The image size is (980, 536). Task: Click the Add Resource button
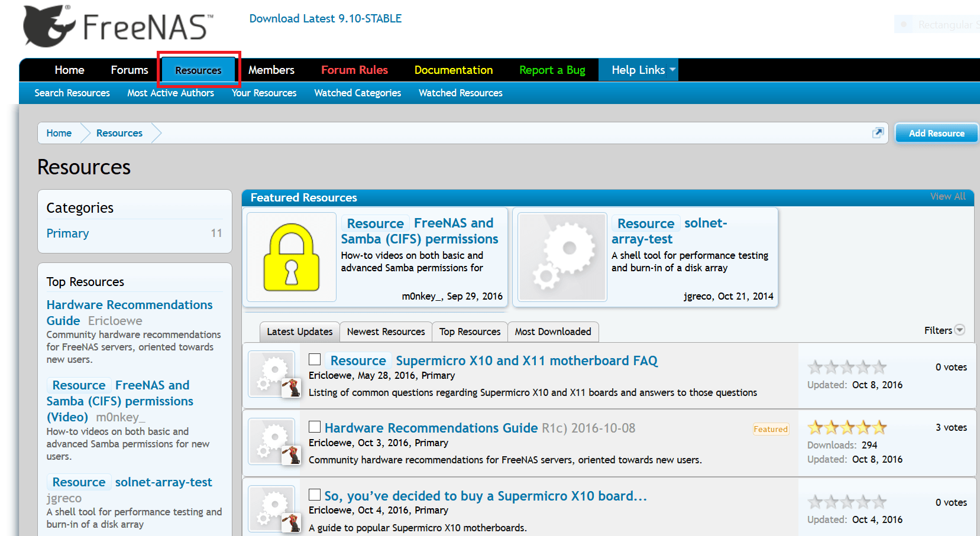936,133
